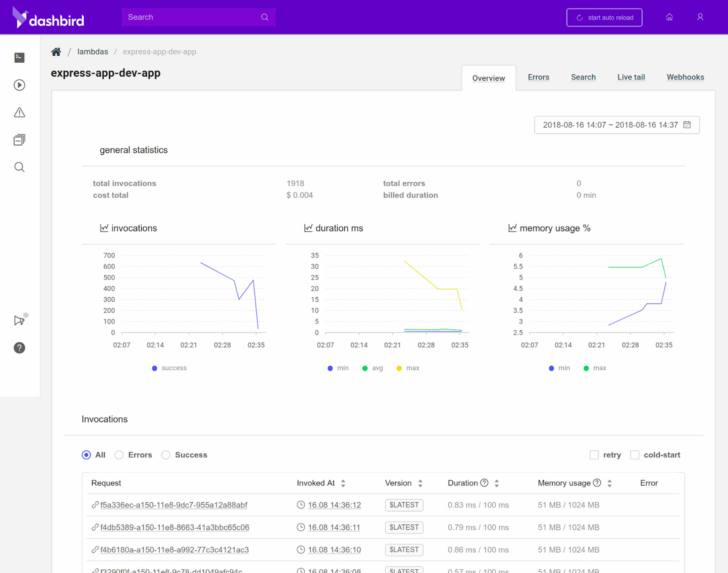728x573 pixels.
Task: Click the play circle sidebar icon
Action: click(x=19, y=85)
